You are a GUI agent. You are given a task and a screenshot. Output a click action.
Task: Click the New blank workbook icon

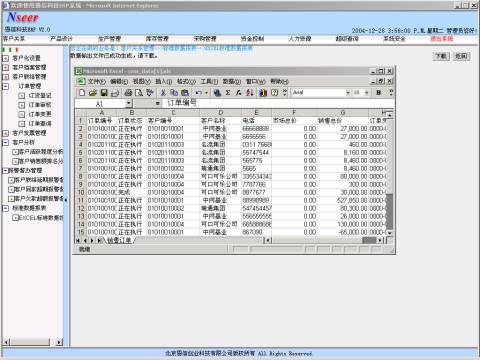click(82, 93)
